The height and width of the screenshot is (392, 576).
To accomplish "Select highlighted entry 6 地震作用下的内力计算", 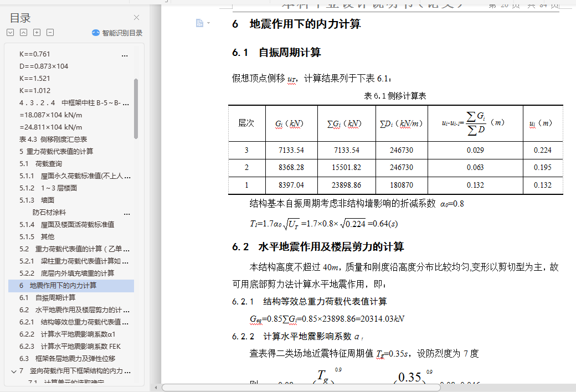I will tap(71, 286).
